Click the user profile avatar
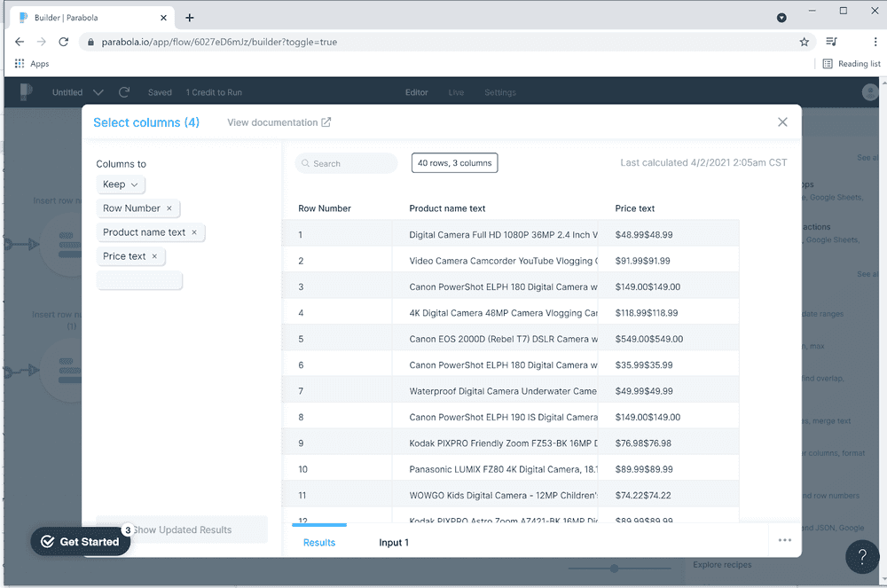The width and height of the screenshot is (887, 588). (870, 92)
